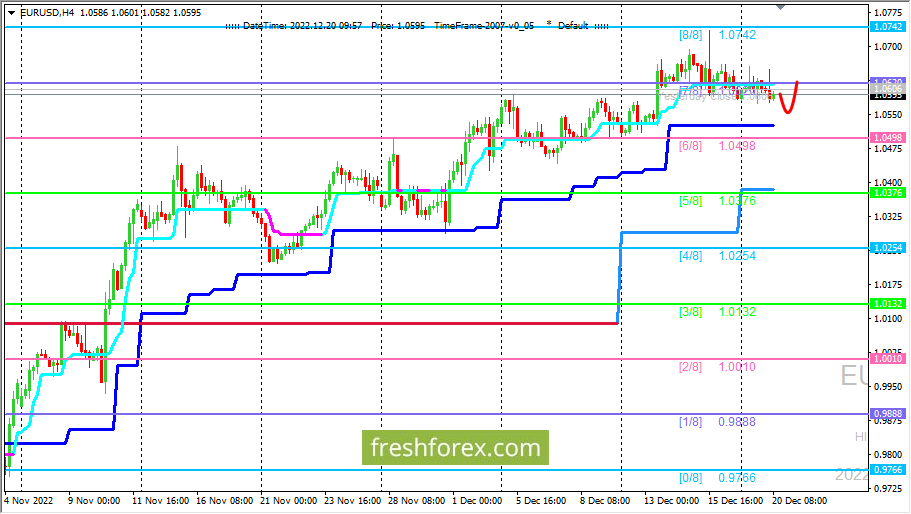Open the EURUSD,H4 chart symbol dropdown arrow

coord(12,13)
